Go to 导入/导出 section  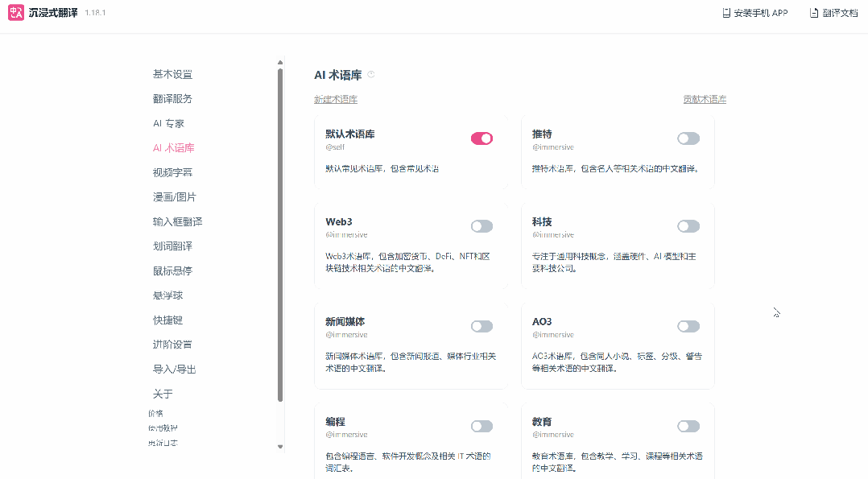[x=175, y=370]
